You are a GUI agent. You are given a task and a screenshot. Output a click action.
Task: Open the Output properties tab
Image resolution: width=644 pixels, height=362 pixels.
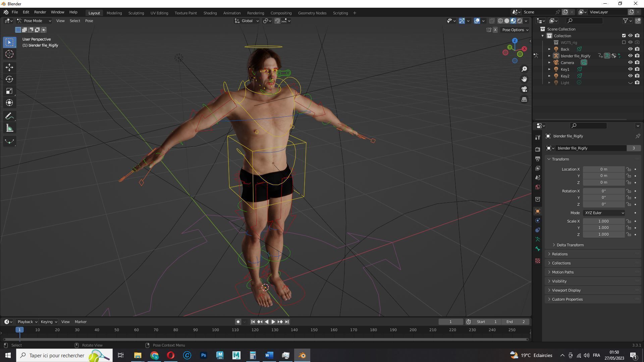538,159
